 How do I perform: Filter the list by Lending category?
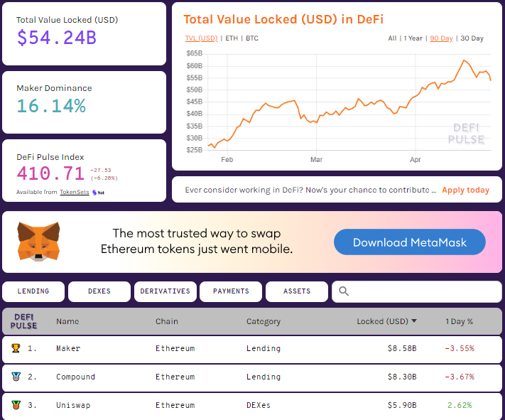click(33, 291)
